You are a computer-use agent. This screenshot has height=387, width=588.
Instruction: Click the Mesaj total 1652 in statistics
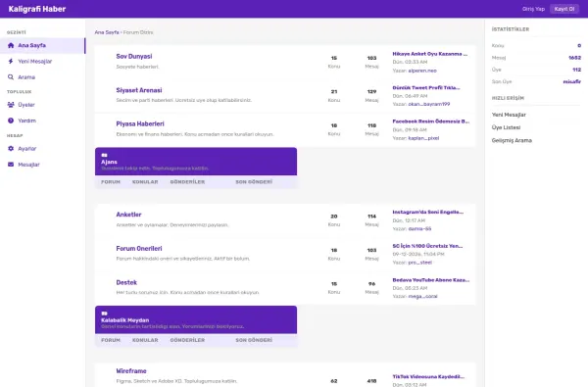(x=574, y=58)
